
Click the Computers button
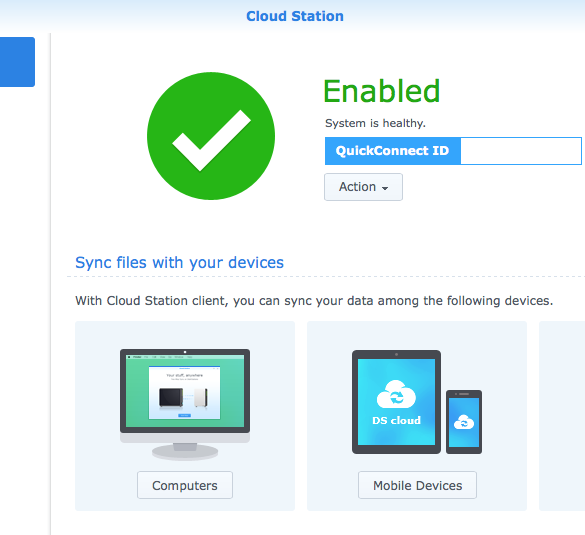(185, 485)
